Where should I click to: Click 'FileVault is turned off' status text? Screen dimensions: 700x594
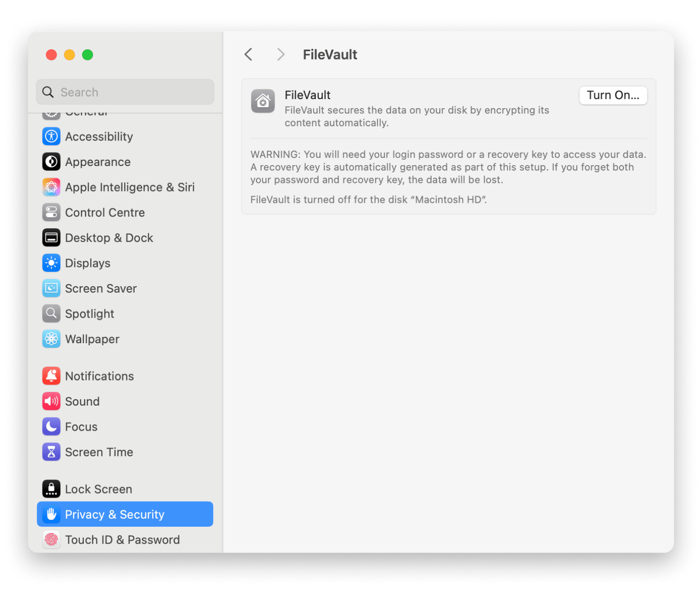click(x=368, y=200)
